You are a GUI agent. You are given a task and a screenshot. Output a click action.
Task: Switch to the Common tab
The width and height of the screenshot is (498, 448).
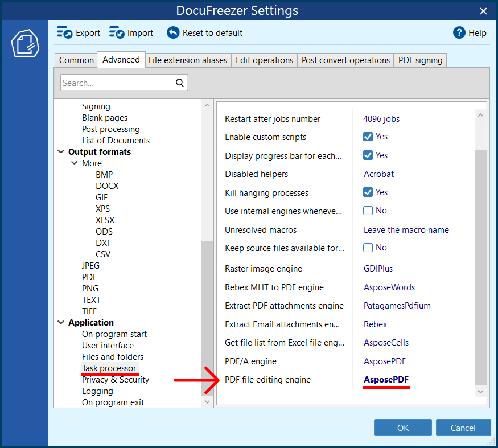[76, 60]
